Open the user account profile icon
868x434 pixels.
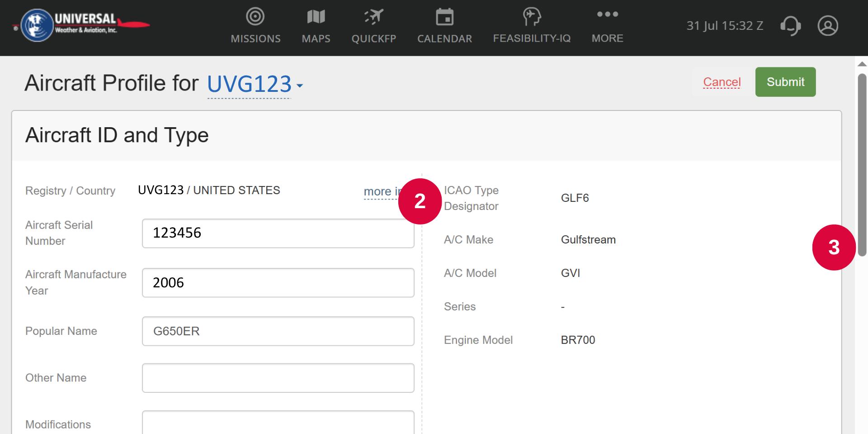pos(828,25)
